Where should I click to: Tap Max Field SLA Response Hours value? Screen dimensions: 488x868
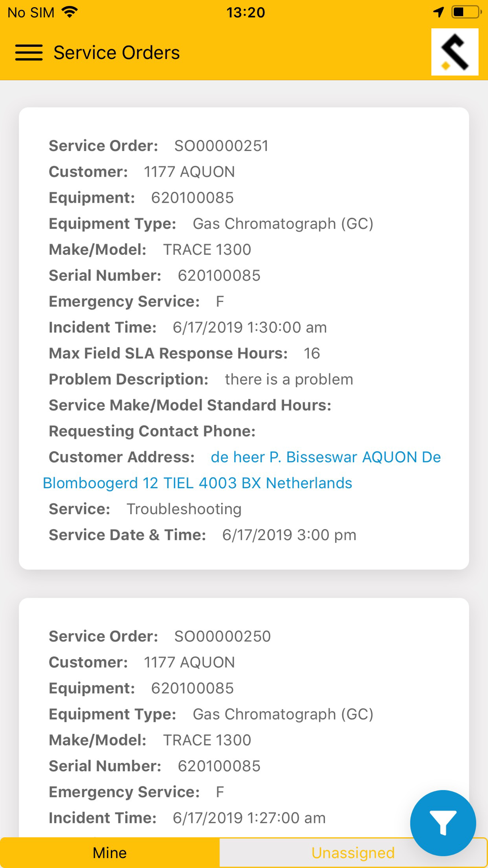(x=312, y=353)
